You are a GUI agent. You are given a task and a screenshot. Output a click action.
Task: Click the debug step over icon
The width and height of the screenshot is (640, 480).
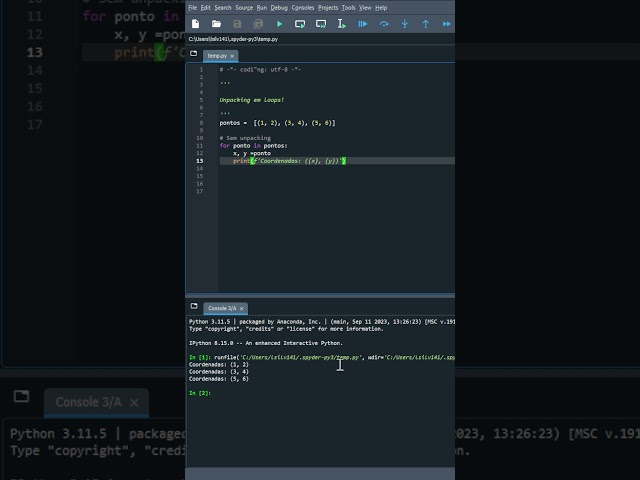click(x=384, y=24)
